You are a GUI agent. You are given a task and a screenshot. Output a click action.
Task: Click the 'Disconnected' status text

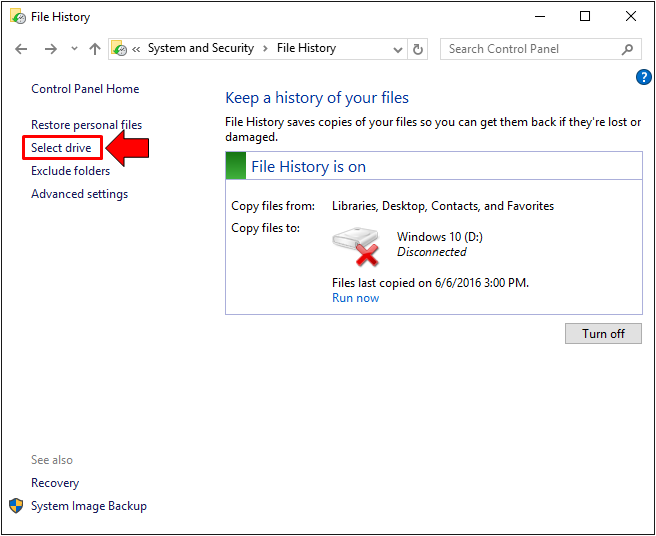[x=432, y=252]
